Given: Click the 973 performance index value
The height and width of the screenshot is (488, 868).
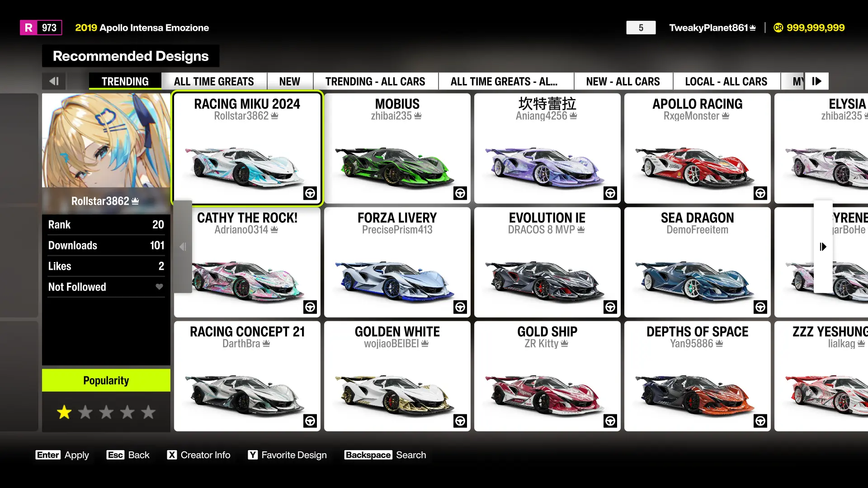Looking at the screenshot, I should (49, 28).
